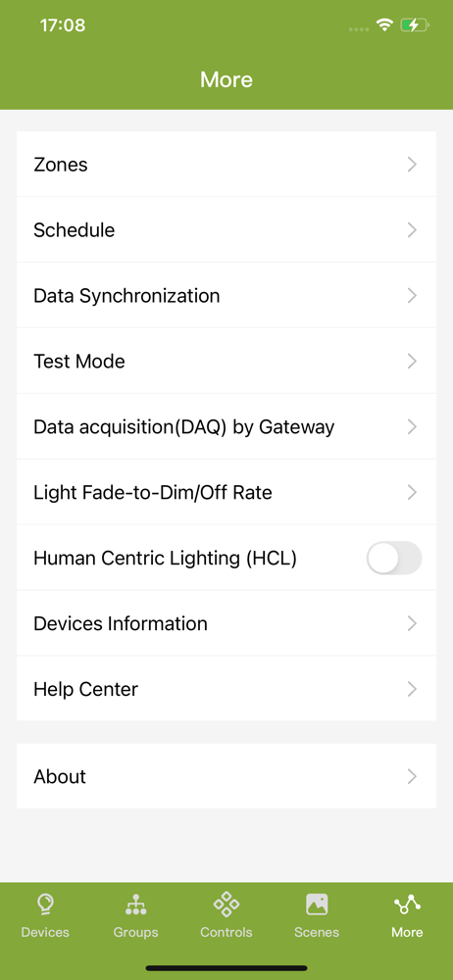Tap the About label
Viewport: 453px width, 980px height.
pos(60,776)
